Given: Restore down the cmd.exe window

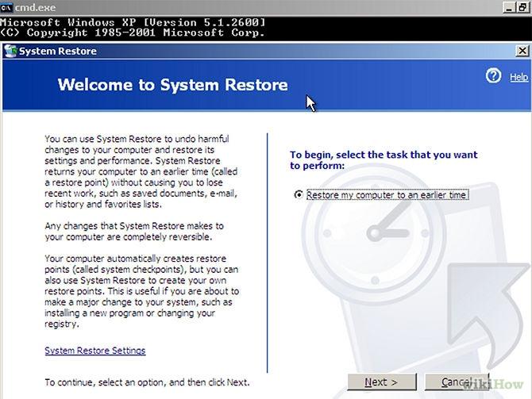Looking at the screenshot, I should pyautogui.click(x=522, y=7).
